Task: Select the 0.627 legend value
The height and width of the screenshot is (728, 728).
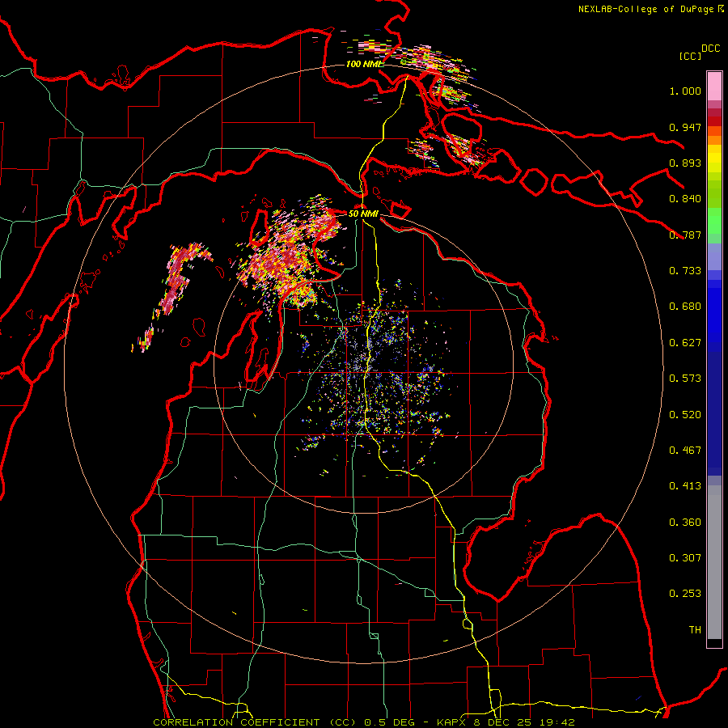Action: [685, 343]
